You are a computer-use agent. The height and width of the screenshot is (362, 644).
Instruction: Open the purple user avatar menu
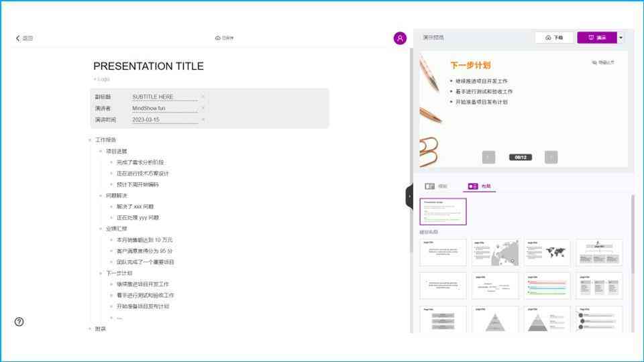pos(400,38)
